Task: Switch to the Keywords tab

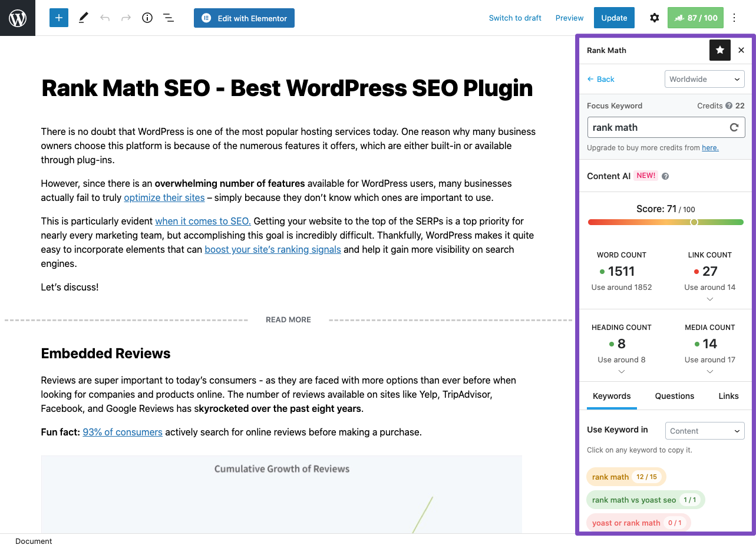Action: [612, 396]
